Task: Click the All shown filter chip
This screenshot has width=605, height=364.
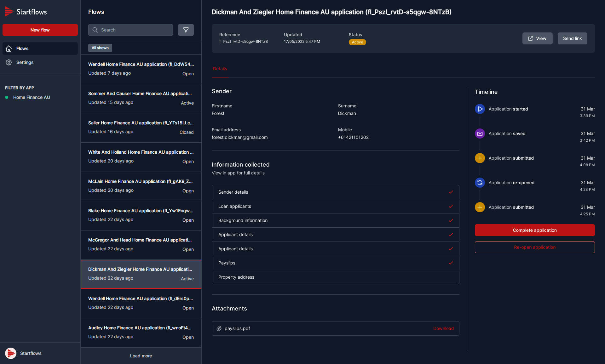Action: pos(100,48)
